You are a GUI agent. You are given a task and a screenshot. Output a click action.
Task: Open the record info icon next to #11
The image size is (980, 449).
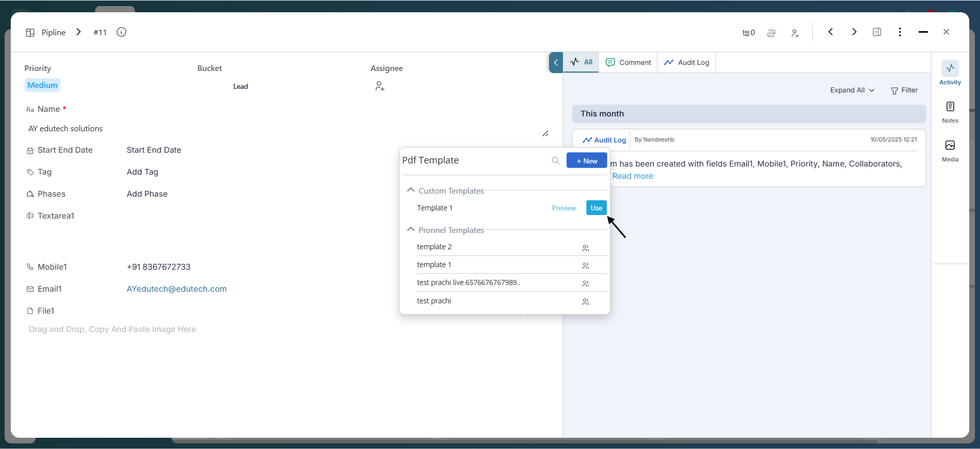tap(121, 32)
